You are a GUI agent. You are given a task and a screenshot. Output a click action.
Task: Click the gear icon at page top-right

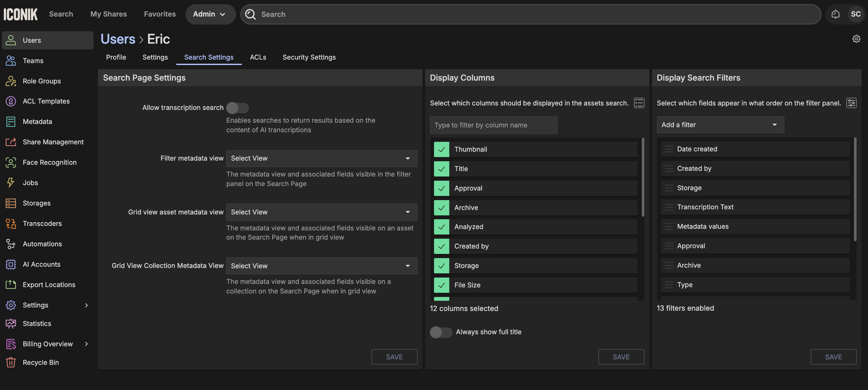tap(856, 39)
